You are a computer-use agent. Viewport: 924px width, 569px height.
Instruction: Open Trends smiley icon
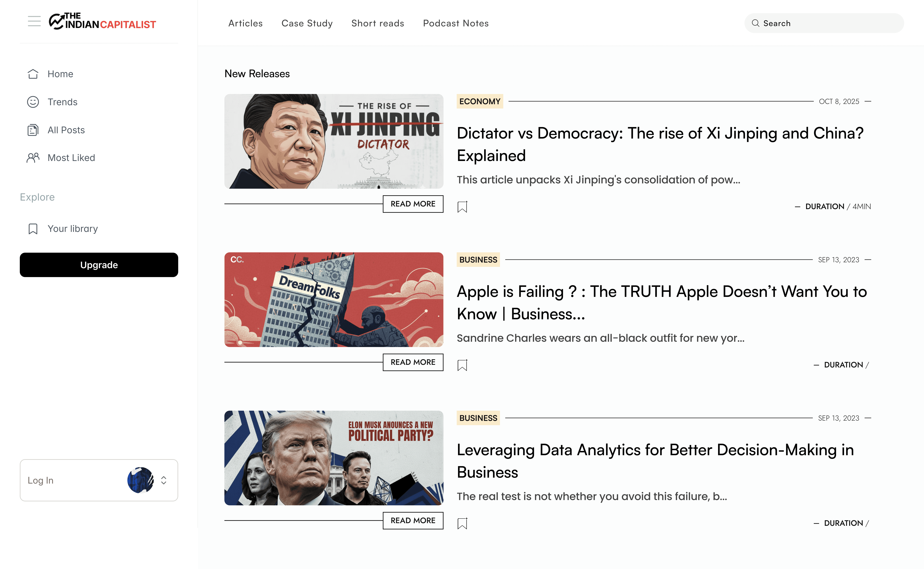pyautogui.click(x=33, y=102)
